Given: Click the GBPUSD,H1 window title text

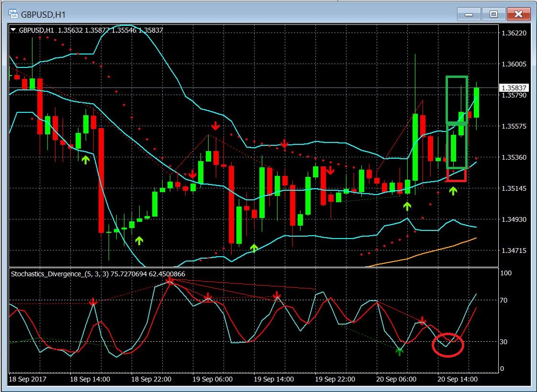Looking at the screenshot, I should (x=43, y=15).
